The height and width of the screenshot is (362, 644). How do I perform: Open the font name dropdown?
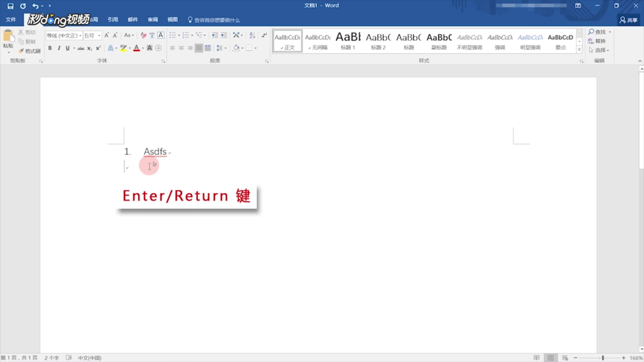(x=80, y=36)
